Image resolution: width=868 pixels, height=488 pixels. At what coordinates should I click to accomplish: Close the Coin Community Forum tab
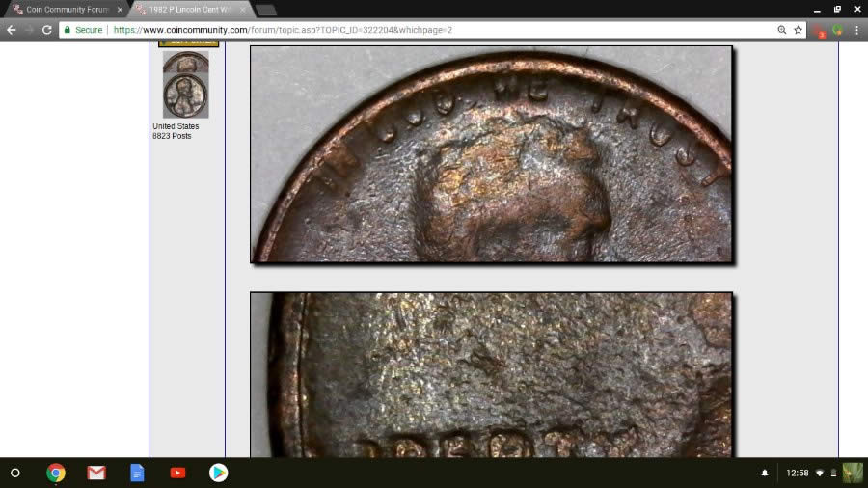(121, 10)
